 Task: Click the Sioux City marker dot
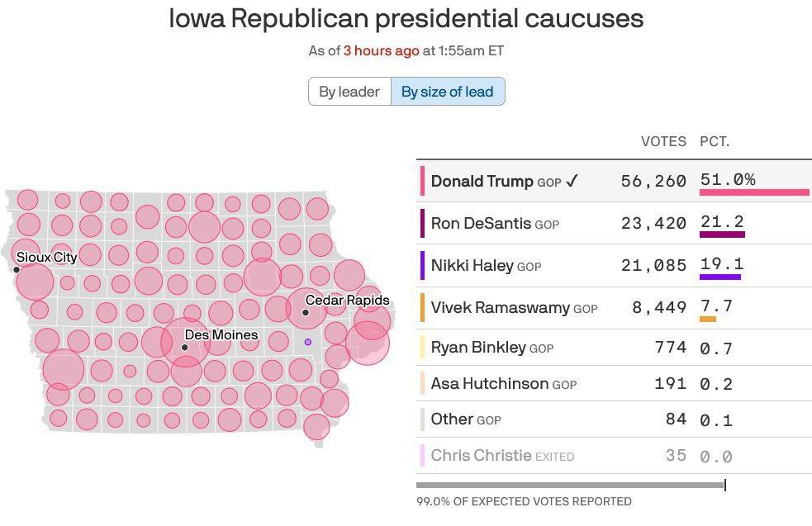(x=17, y=269)
